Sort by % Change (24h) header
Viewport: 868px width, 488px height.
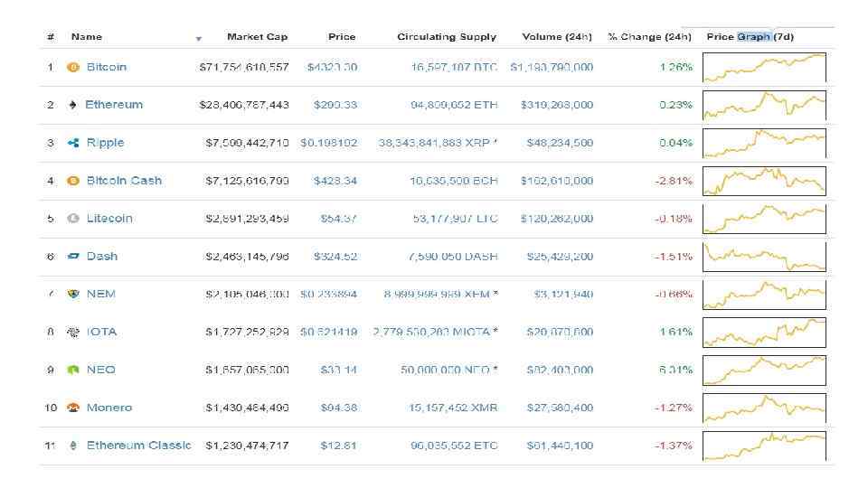click(x=649, y=37)
